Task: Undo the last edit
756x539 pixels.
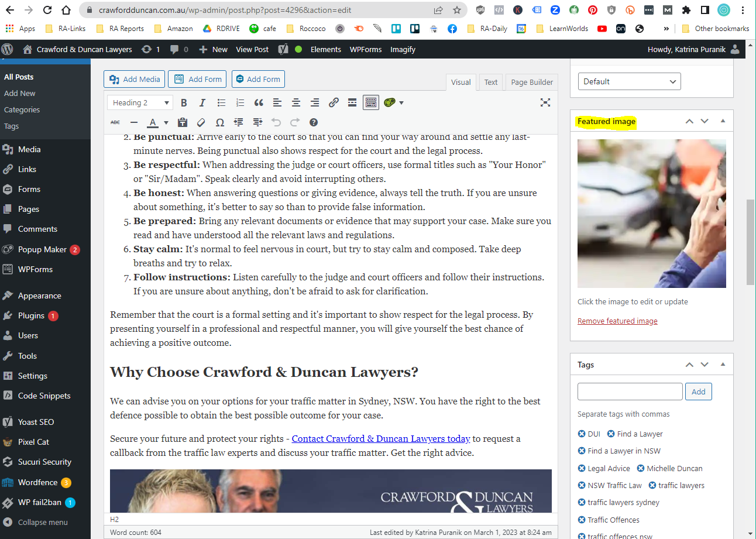Action: 275,122
